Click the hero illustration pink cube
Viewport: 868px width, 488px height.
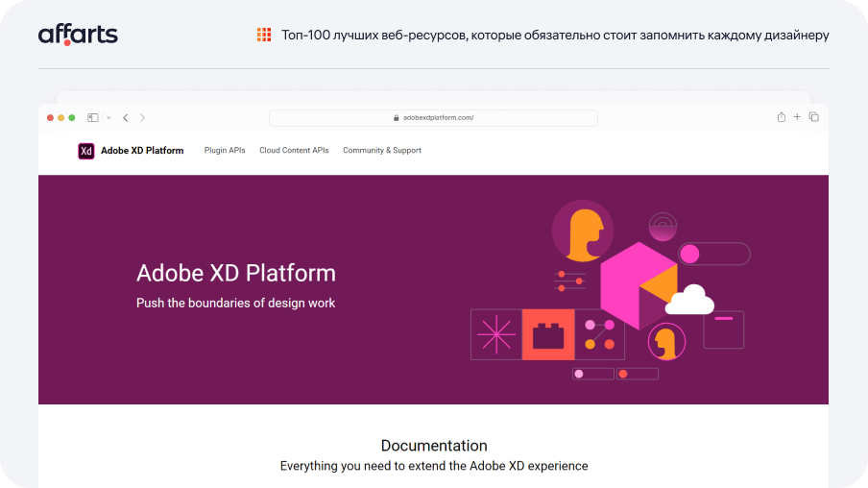click(639, 285)
